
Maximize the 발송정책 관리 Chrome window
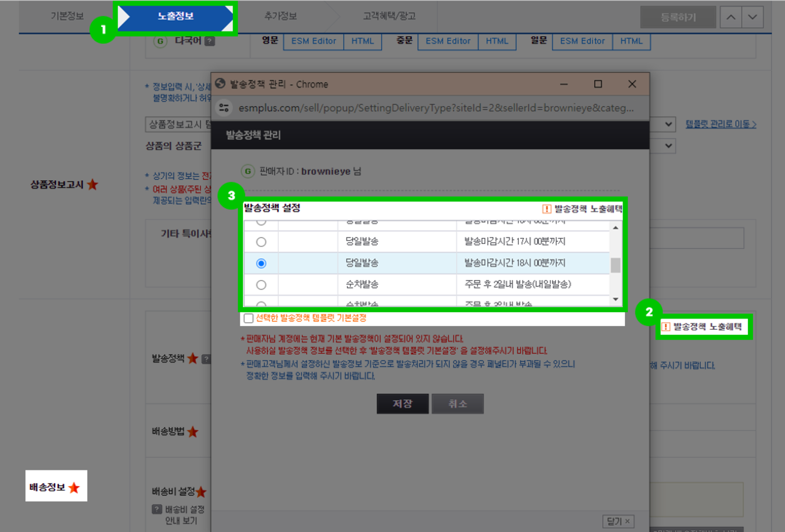[598, 84]
